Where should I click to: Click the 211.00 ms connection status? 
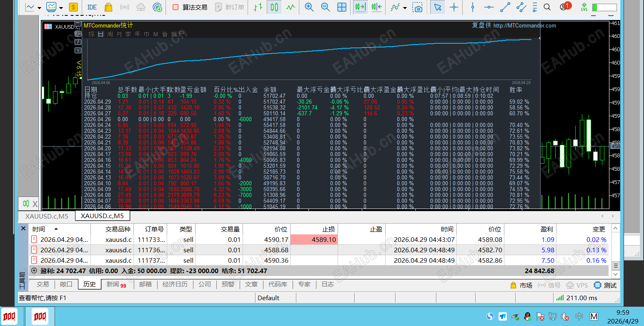tap(577, 298)
